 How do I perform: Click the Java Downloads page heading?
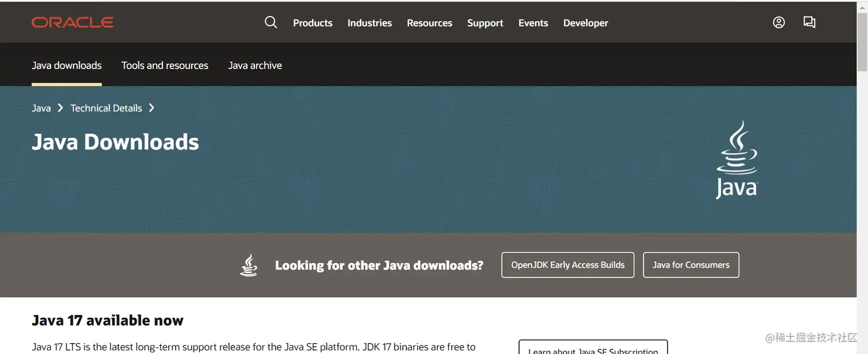[115, 142]
